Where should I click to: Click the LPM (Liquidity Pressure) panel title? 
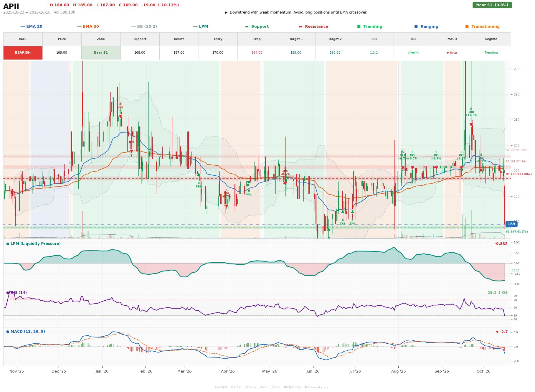click(x=34, y=244)
